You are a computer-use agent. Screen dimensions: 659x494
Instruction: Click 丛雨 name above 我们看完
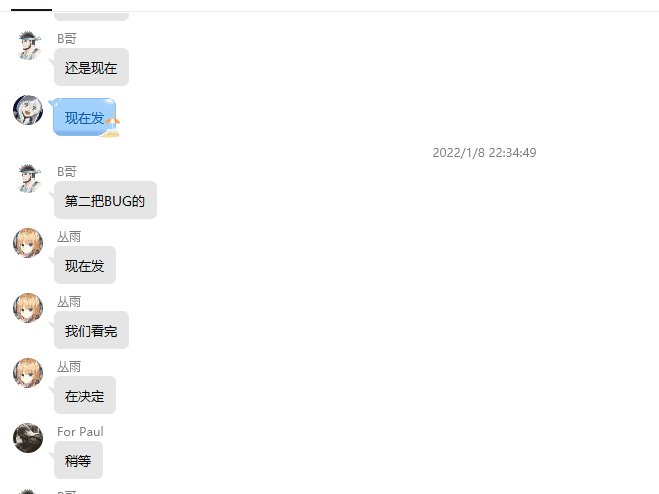click(x=69, y=301)
